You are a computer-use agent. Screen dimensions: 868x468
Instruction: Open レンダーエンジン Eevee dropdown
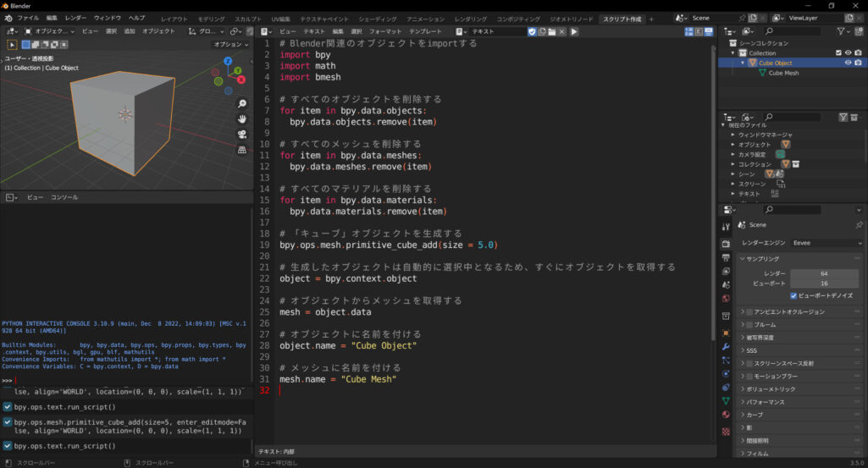point(827,243)
